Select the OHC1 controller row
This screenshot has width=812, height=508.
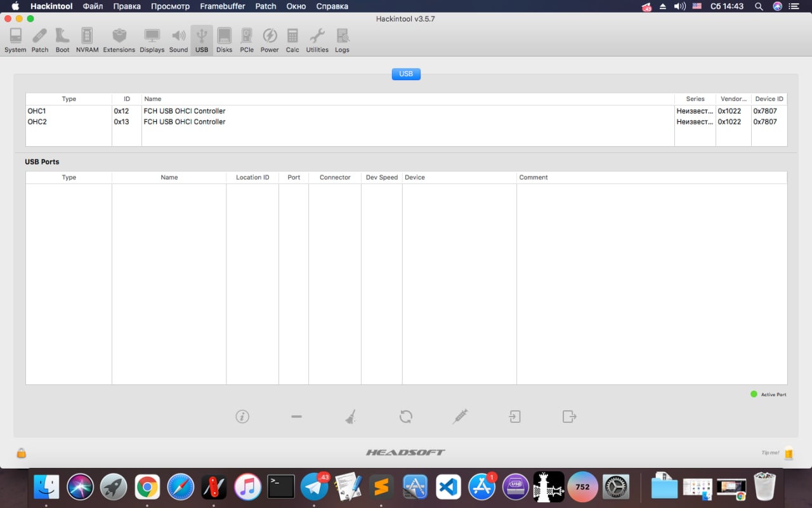click(x=406, y=111)
